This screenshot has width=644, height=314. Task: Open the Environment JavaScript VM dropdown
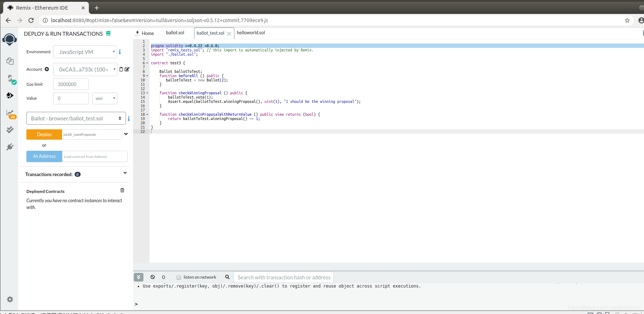tap(85, 52)
